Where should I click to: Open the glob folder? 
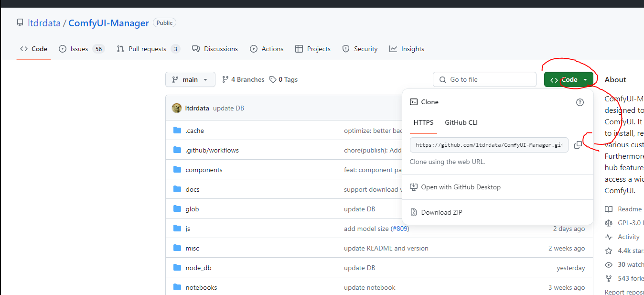192,209
